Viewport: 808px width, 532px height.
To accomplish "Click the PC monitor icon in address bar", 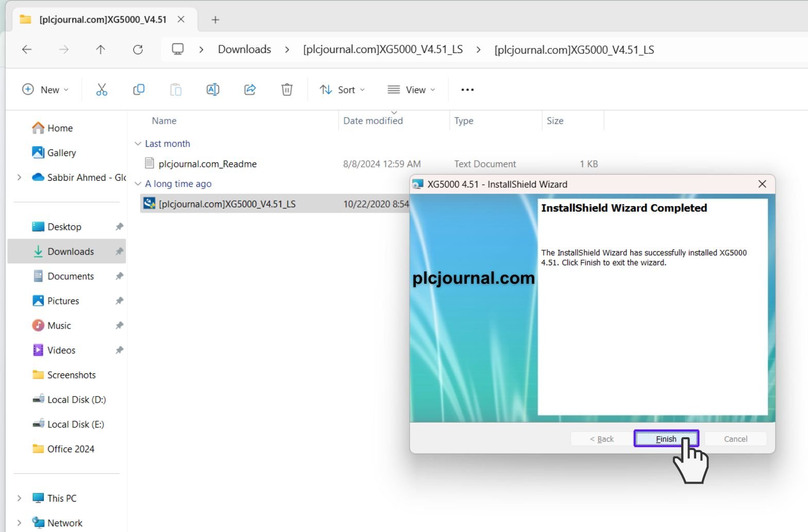I will tap(178, 49).
